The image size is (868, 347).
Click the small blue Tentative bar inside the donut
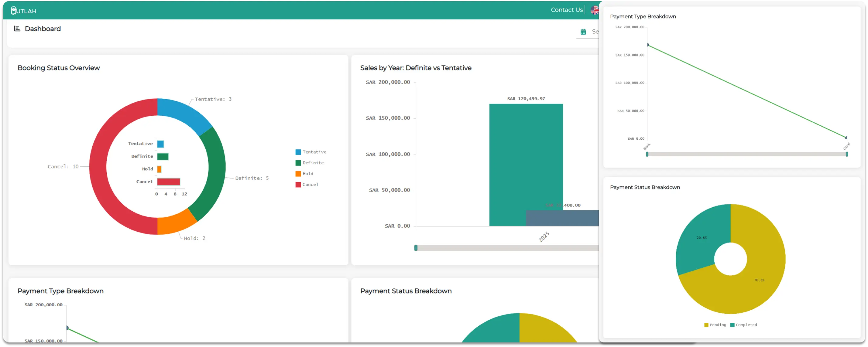(x=160, y=144)
